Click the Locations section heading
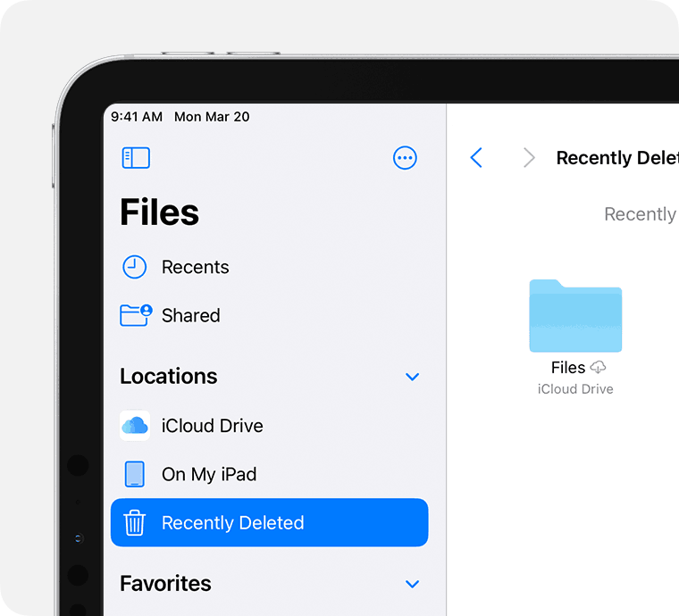679x616 pixels. (x=169, y=376)
